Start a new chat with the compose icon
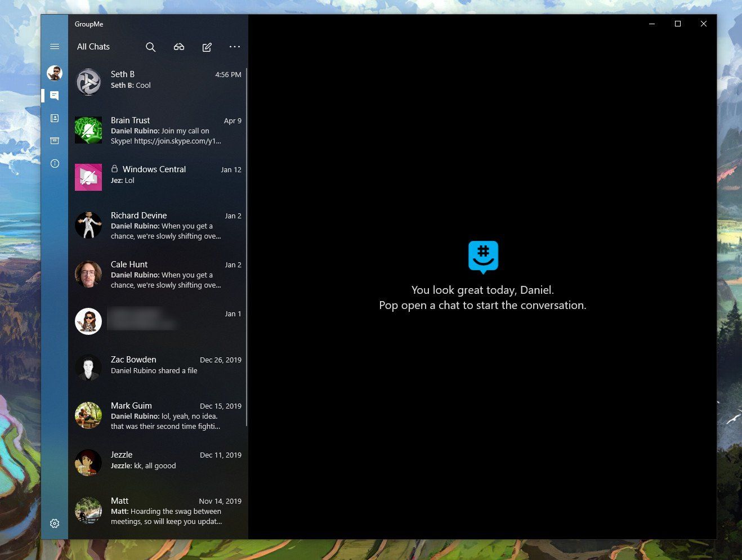Image resolution: width=742 pixels, height=560 pixels. (207, 47)
